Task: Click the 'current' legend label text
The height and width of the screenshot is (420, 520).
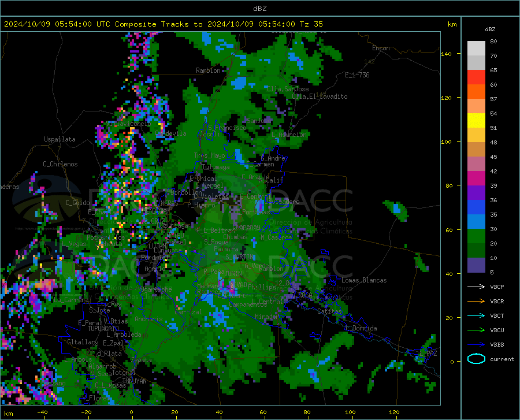Action: pyautogui.click(x=502, y=359)
